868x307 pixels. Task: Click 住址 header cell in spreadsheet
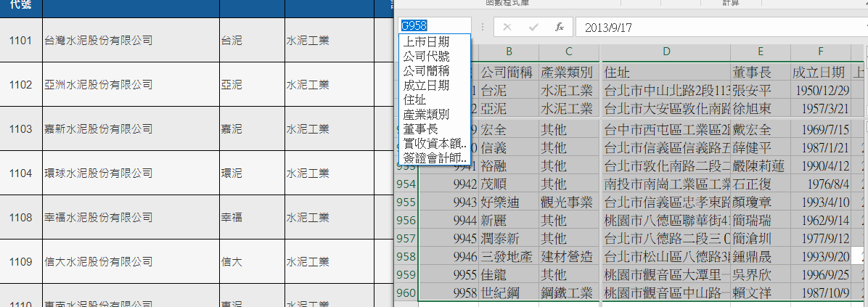666,72
